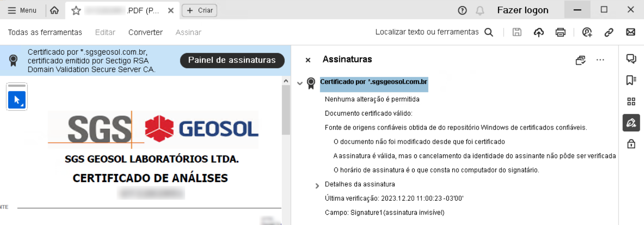This screenshot has width=644, height=225.
Task: Open the bookmarks panel icon
Action: pyautogui.click(x=631, y=80)
